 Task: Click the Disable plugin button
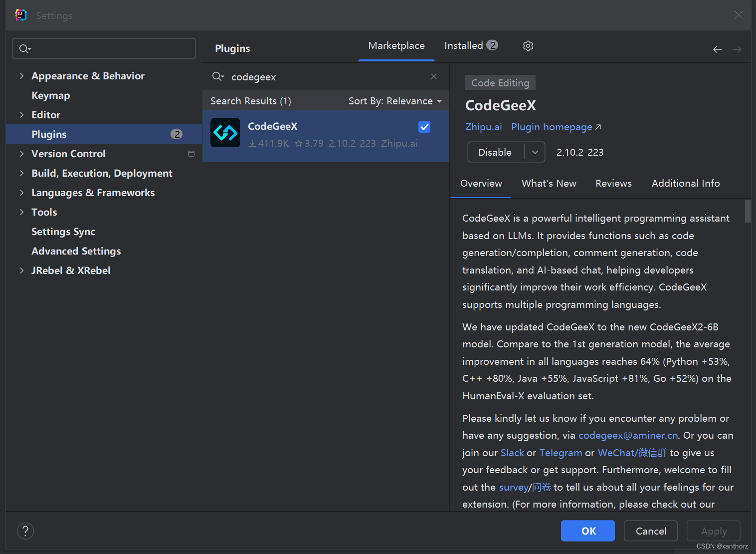(x=496, y=152)
